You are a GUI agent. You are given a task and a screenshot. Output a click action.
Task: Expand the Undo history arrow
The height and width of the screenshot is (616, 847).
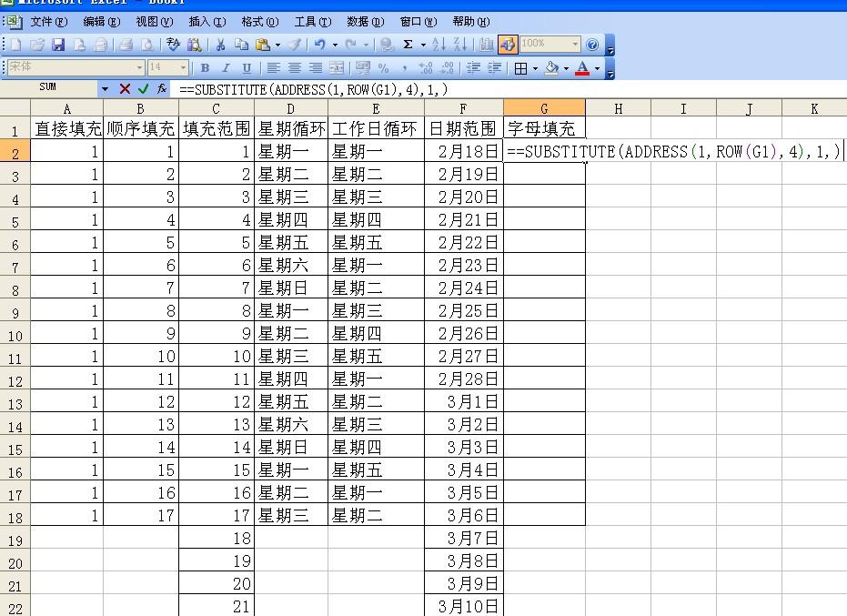point(335,45)
